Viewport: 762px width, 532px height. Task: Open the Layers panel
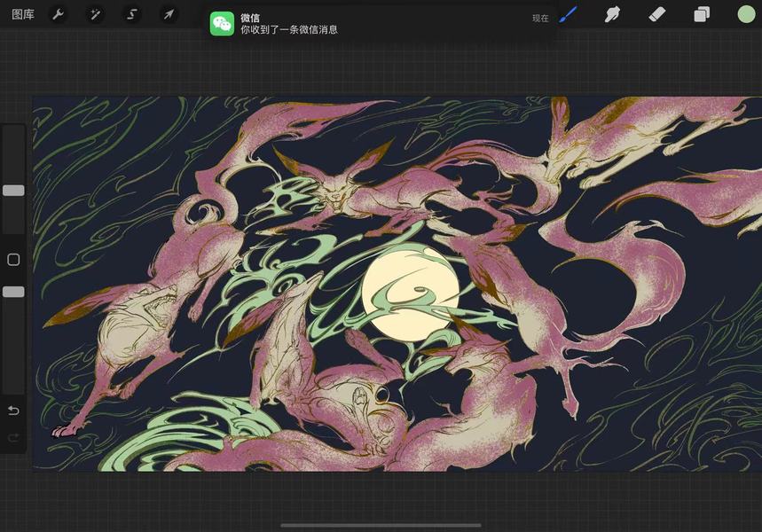(x=702, y=14)
